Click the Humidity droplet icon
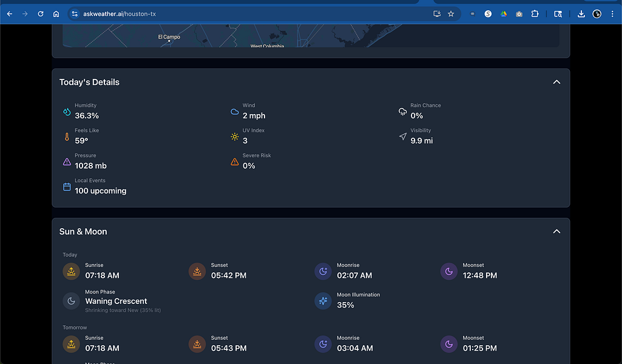Image resolution: width=622 pixels, height=364 pixels. (67, 112)
